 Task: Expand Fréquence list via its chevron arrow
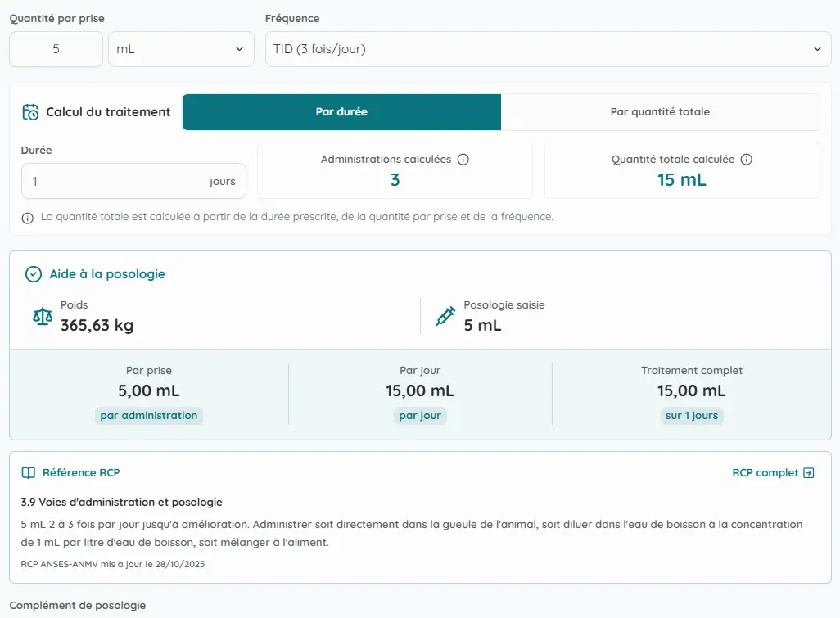click(x=818, y=49)
